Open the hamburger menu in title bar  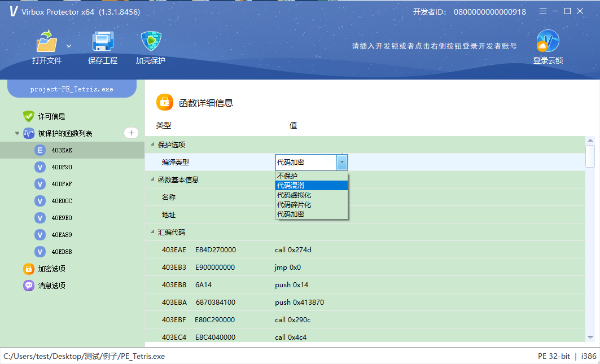click(543, 11)
